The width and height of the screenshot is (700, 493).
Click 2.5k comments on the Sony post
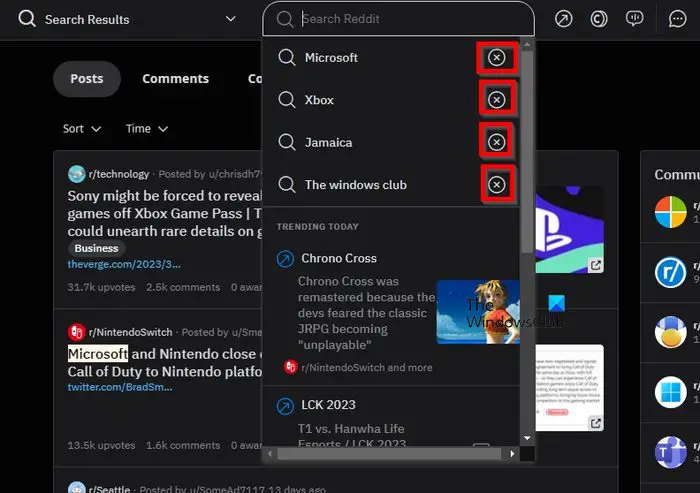[x=183, y=287]
